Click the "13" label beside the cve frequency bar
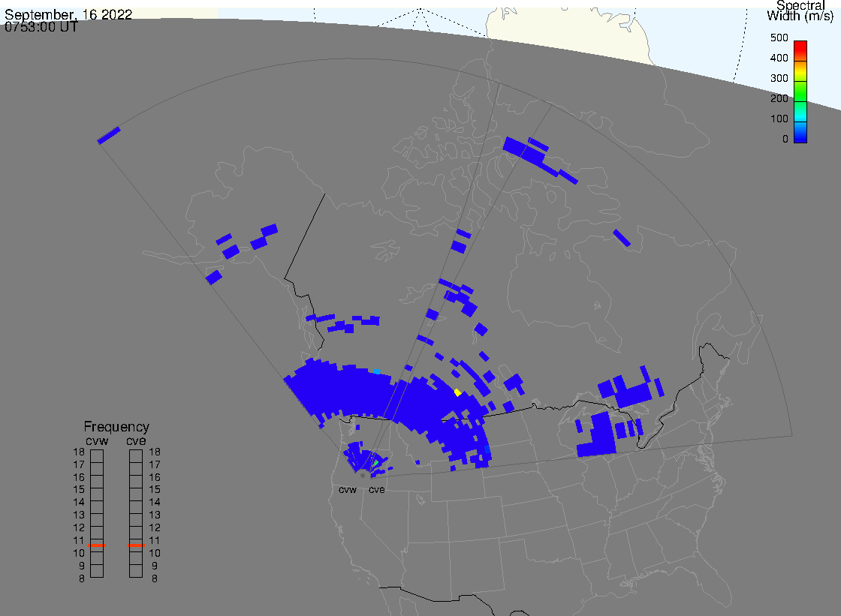The image size is (841, 616). [155, 515]
